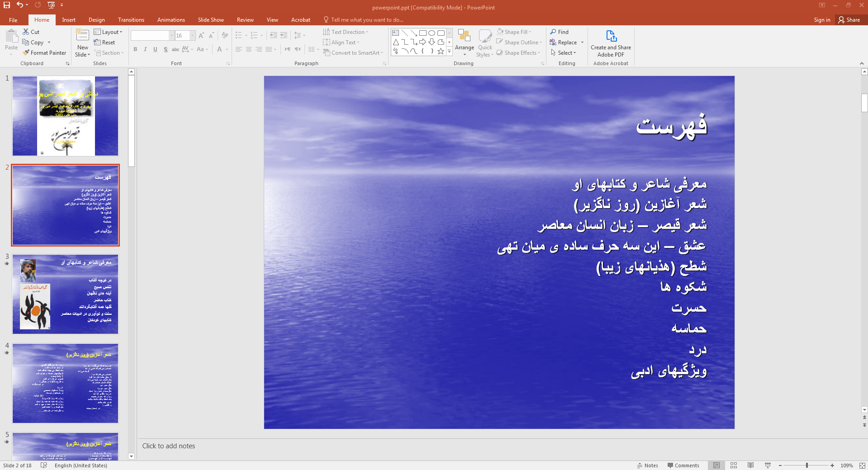Screen dimensions: 868x470
Task: Select the oval shape in gallery
Action: click(432, 33)
